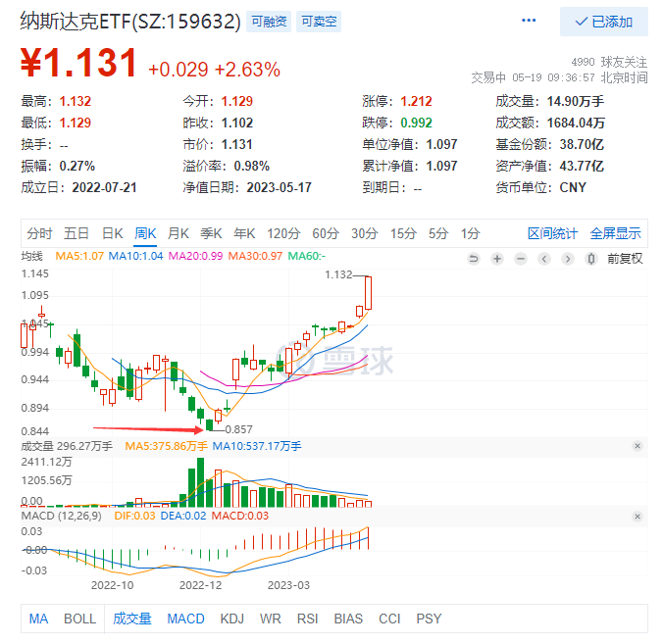Select the KDJ indicator
Image resolution: width=663 pixels, height=644 pixels.
point(232,619)
